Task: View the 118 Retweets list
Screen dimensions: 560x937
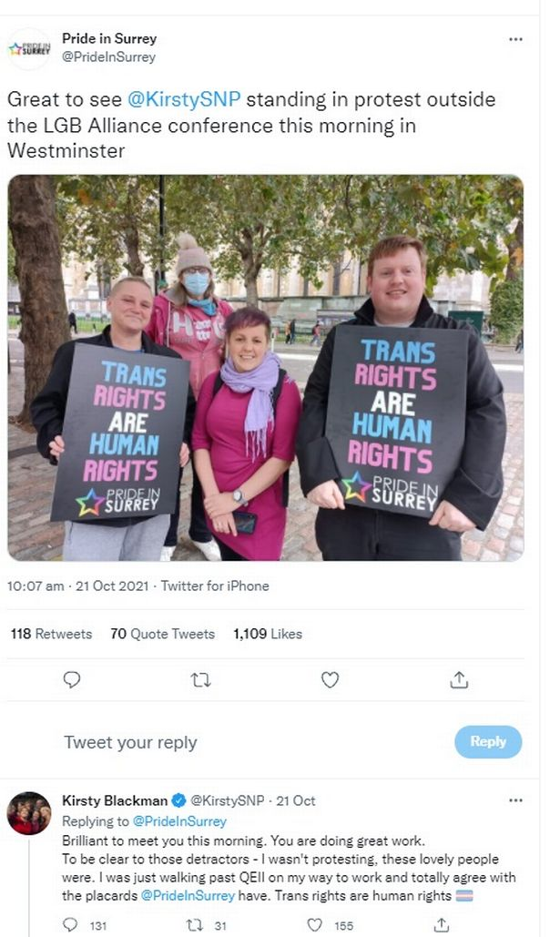Action: point(51,634)
